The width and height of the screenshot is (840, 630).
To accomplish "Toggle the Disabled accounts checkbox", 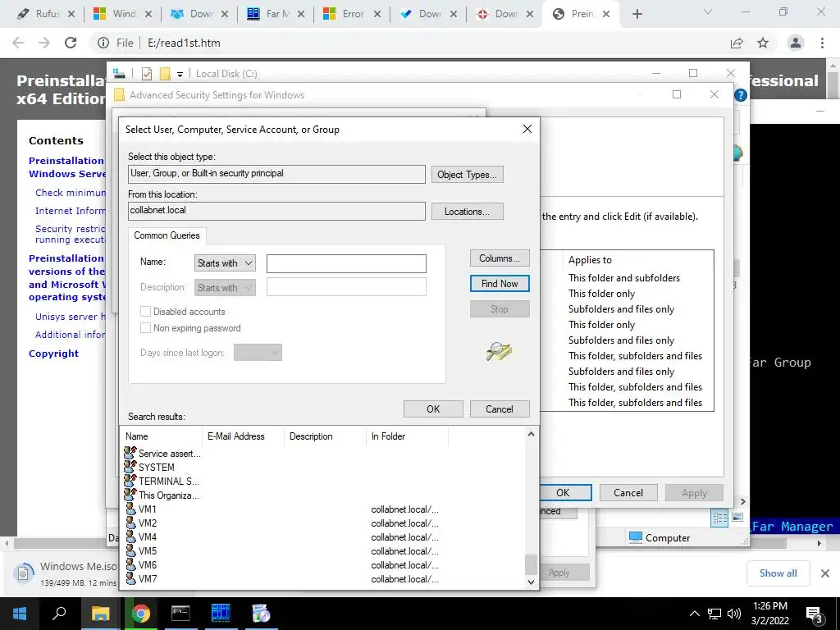I will click(x=145, y=311).
